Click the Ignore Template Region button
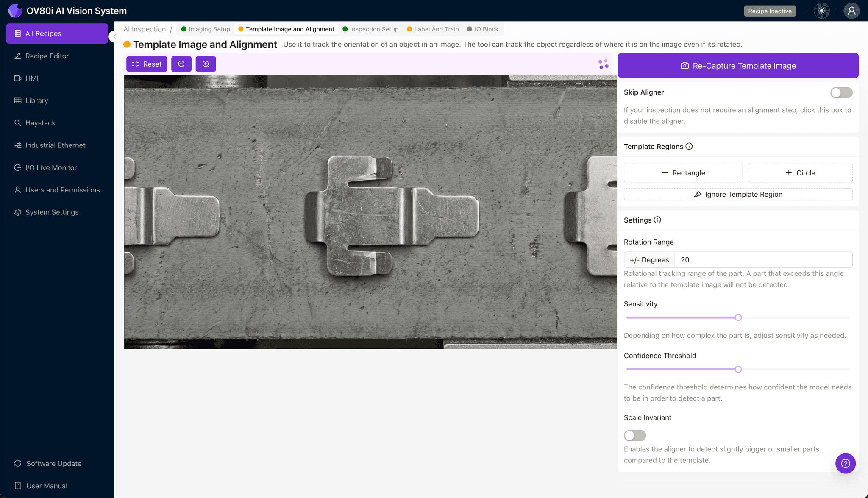Screen dimensions: 868x498 tap(738, 194)
